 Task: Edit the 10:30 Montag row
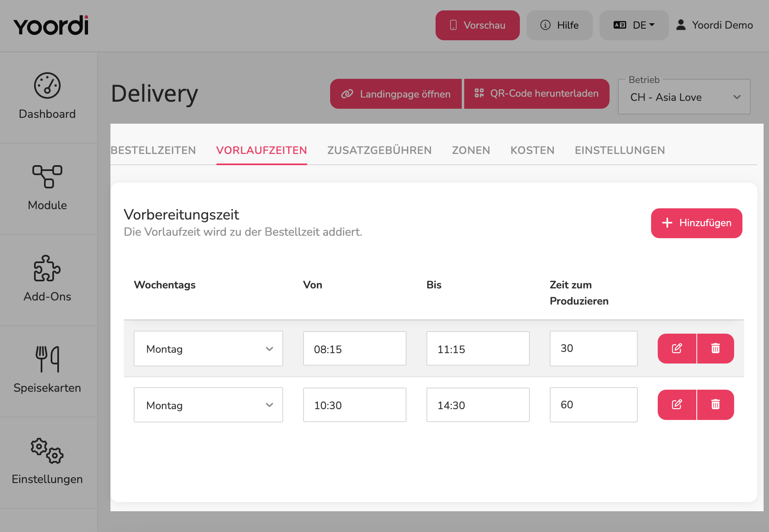[677, 405]
